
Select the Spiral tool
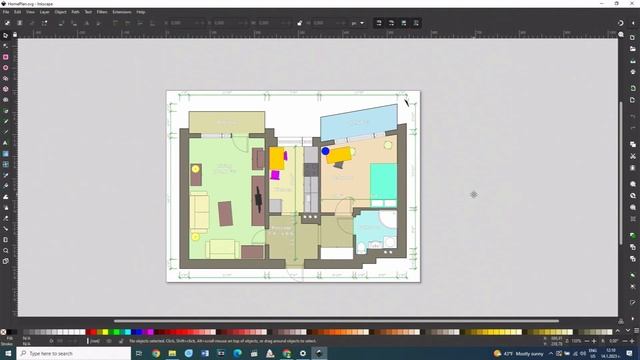(x=5, y=100)
